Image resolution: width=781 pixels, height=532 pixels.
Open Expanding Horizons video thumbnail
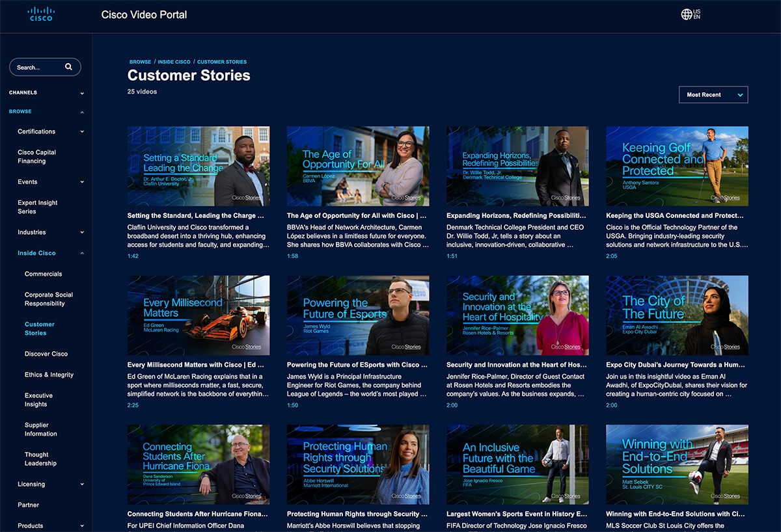[x=517, y=166]
